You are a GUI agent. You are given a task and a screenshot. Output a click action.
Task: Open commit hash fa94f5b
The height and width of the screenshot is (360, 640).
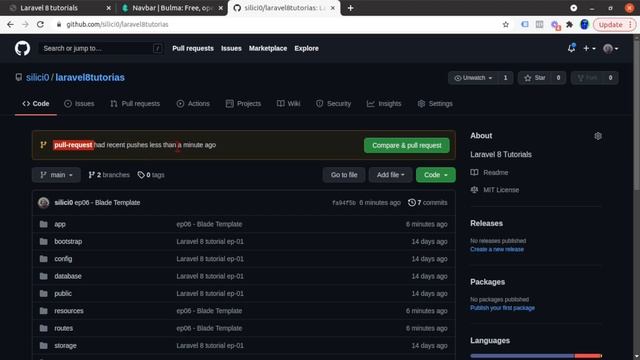344,203
